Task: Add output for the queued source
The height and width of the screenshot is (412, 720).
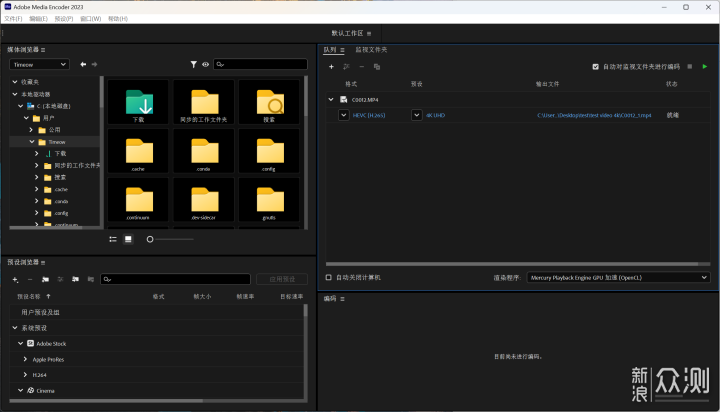Action: point(346,67)
